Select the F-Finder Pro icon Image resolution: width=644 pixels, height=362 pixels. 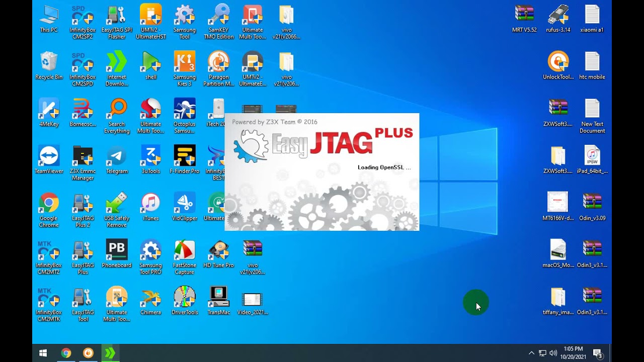(x=185, y=160)
